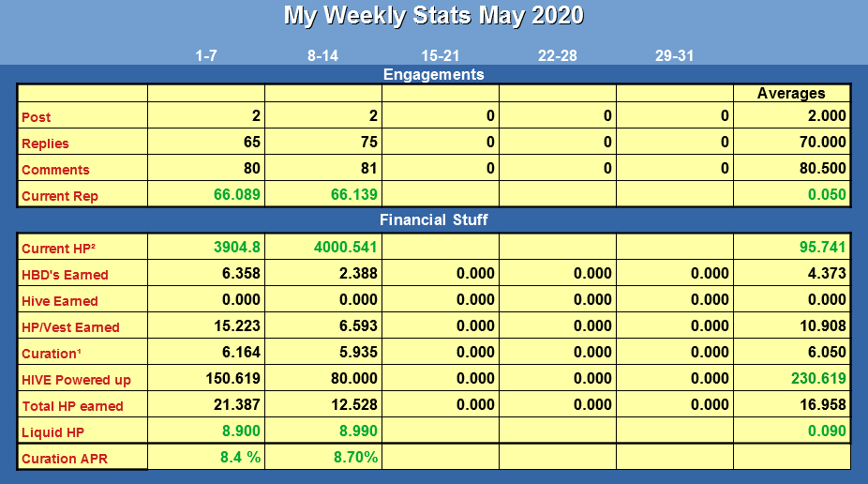Image resolution: width=868 pixels, height=484 pixels.
Task: Click the Comments value '81'
Action: point(369,168)
